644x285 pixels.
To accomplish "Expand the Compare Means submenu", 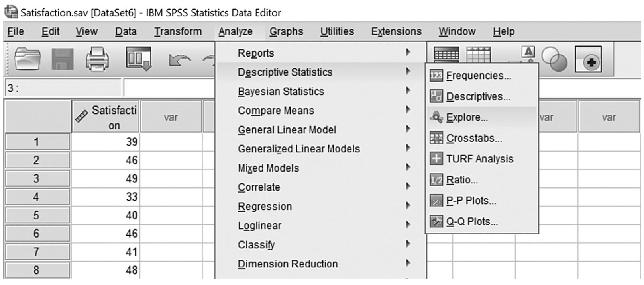I will tap(321, 110).
